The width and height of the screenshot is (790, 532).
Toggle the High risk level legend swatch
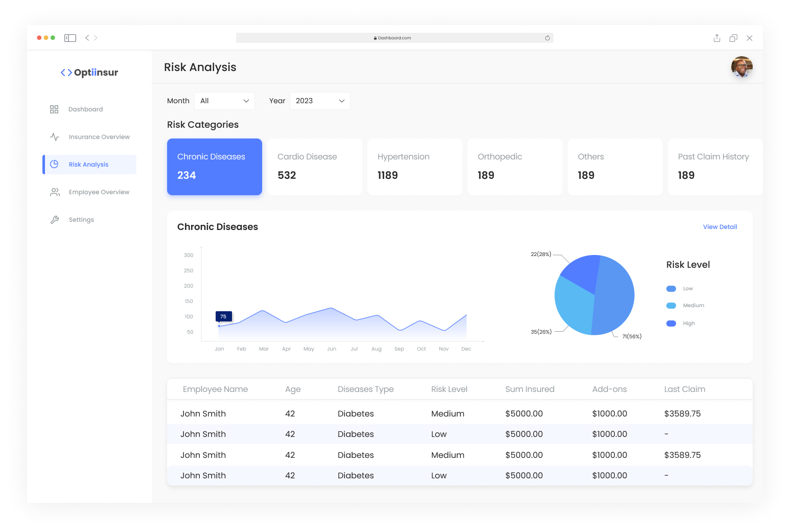[671, 323]
